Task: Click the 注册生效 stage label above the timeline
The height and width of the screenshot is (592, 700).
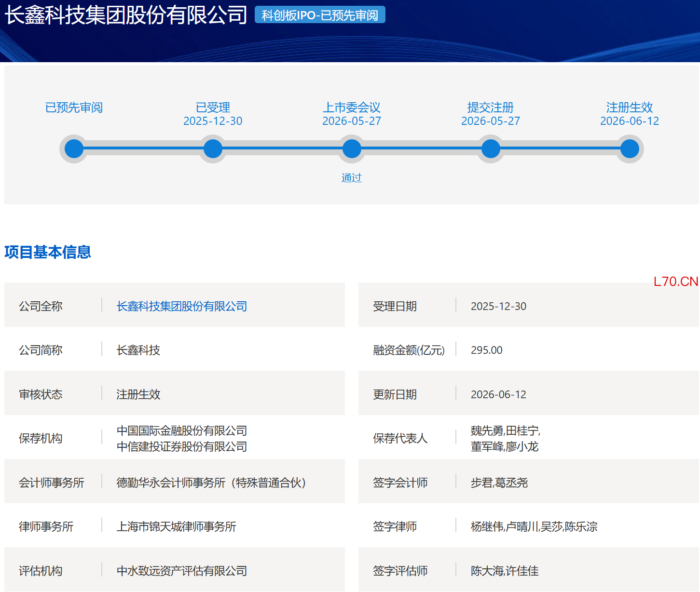Action: click(x=630, y=108)
